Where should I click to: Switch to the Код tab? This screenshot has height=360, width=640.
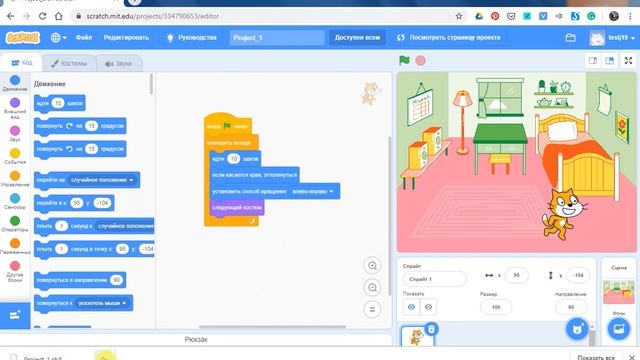[x=22, y=62]
